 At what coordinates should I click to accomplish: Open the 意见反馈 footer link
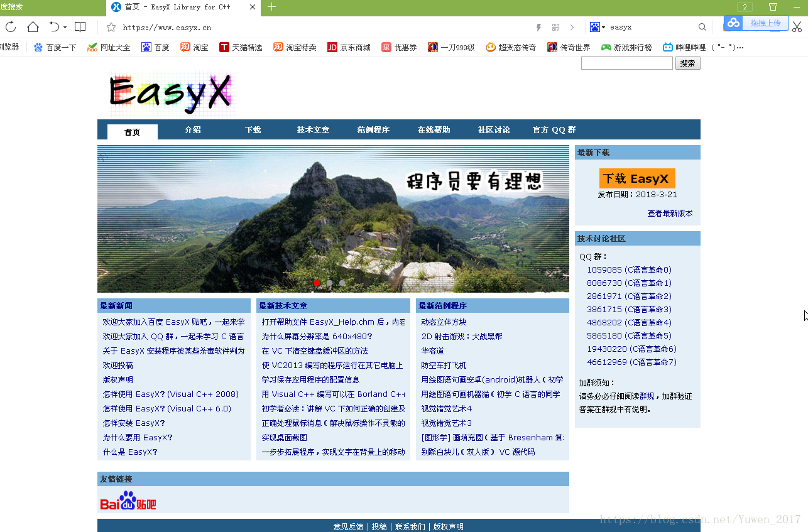(x=348, y=527)
